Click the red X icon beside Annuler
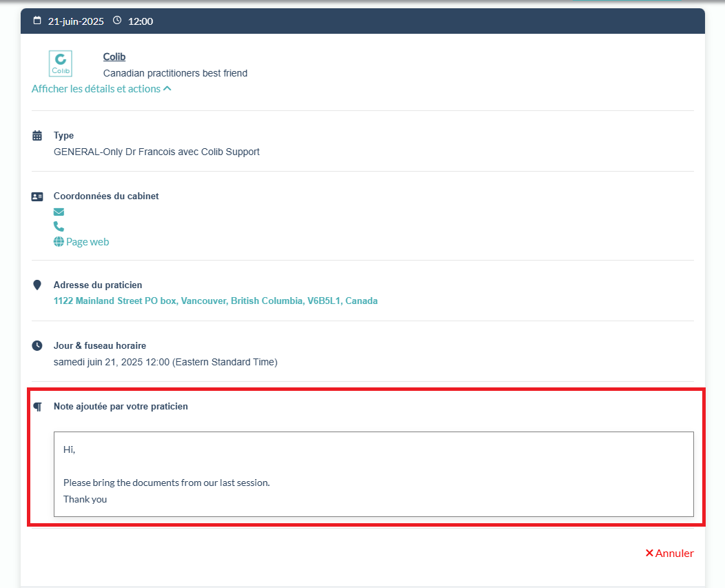725x588 pixels. coord(649,553)
